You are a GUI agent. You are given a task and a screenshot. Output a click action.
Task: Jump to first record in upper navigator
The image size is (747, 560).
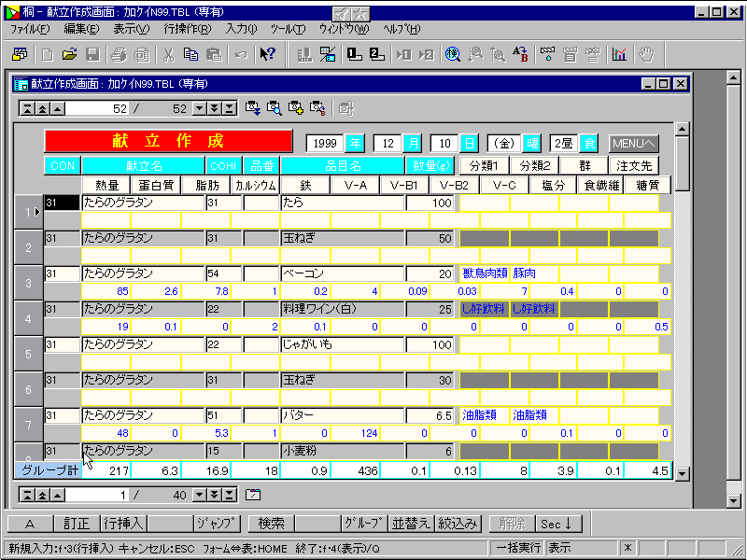[26, 108]
